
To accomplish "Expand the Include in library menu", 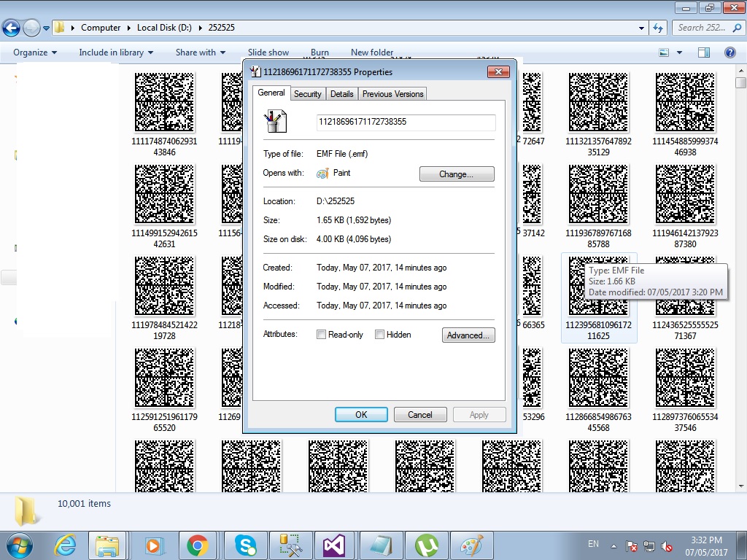I will 116,52.
